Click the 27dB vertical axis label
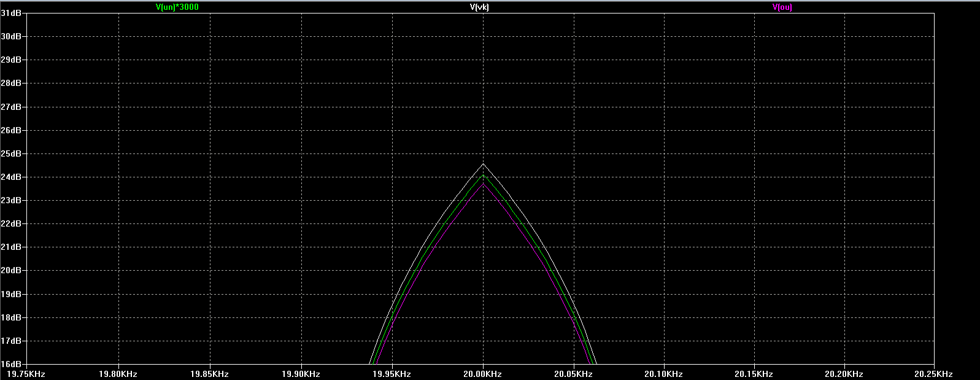 tap(11, 107)
